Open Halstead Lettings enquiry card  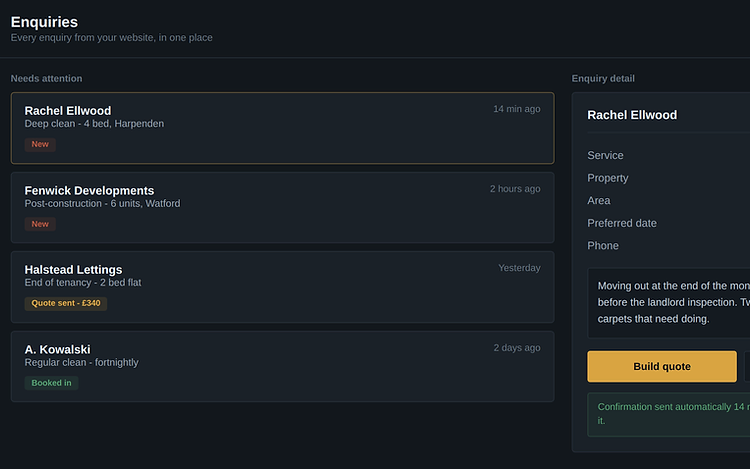pos(282,287)
